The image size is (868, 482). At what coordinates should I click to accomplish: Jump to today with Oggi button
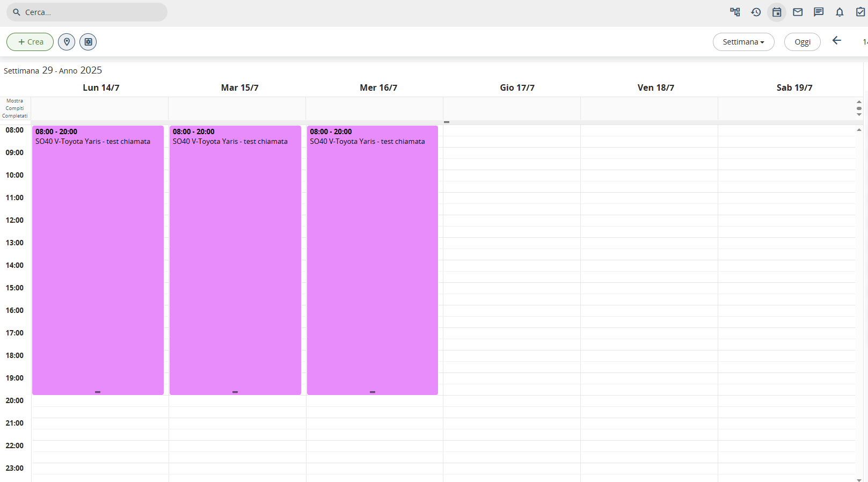pyautogui.click(x=802, y=42)
